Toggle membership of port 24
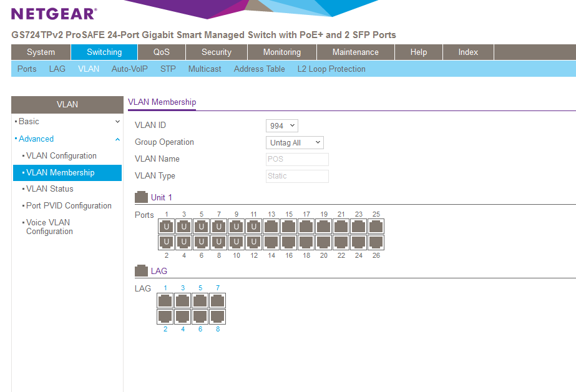The width and height of the screenshot is (576, 392). coord(359,242)
